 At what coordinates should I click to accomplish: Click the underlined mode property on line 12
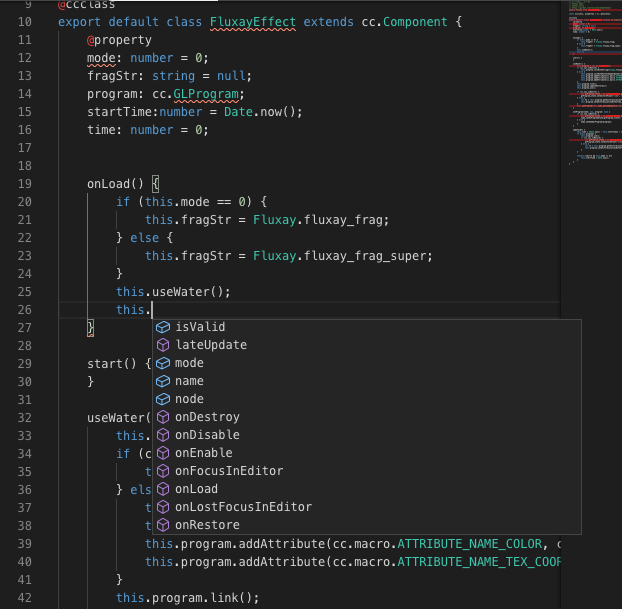pyautogui.click(x=101, y=58)
